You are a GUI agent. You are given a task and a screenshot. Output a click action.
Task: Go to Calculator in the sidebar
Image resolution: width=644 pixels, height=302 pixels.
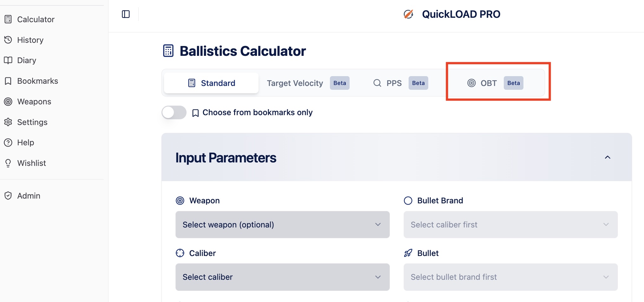pos(36,19)
